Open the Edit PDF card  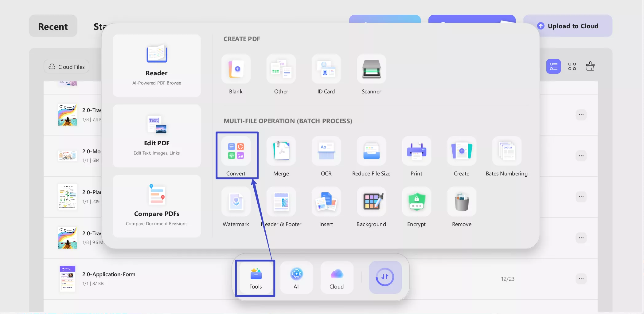157,136
